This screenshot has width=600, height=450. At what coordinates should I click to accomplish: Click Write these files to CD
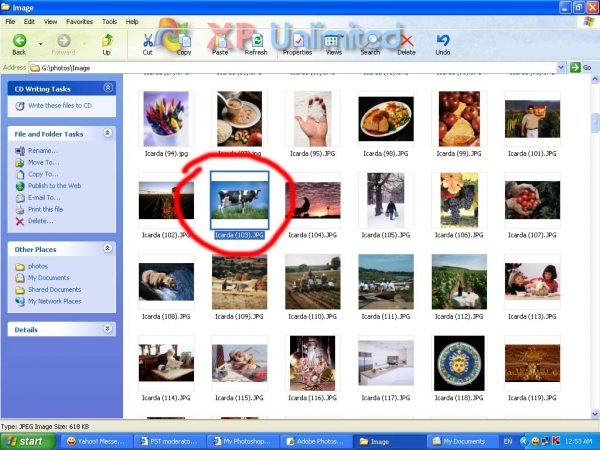pos(60,106)
